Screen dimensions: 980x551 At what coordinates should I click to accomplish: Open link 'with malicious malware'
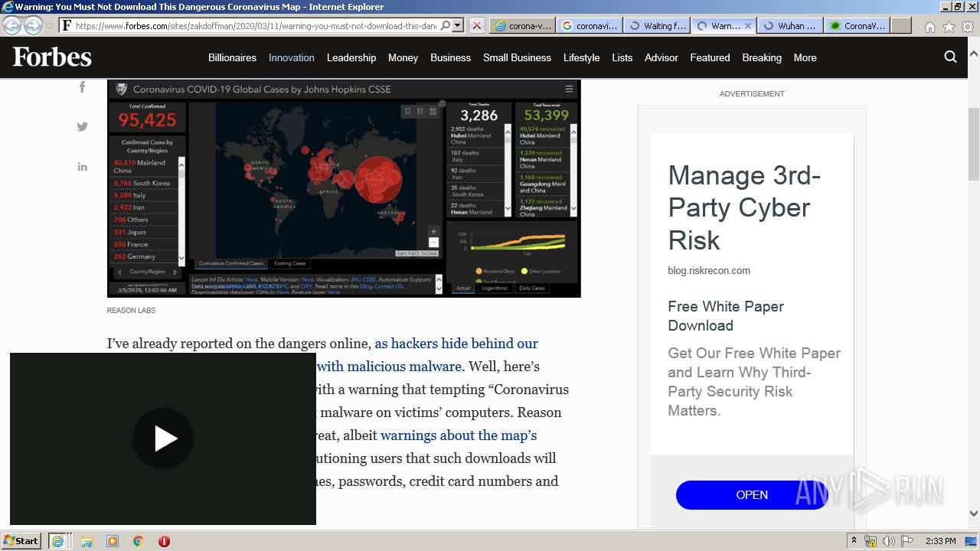(389, 367)
